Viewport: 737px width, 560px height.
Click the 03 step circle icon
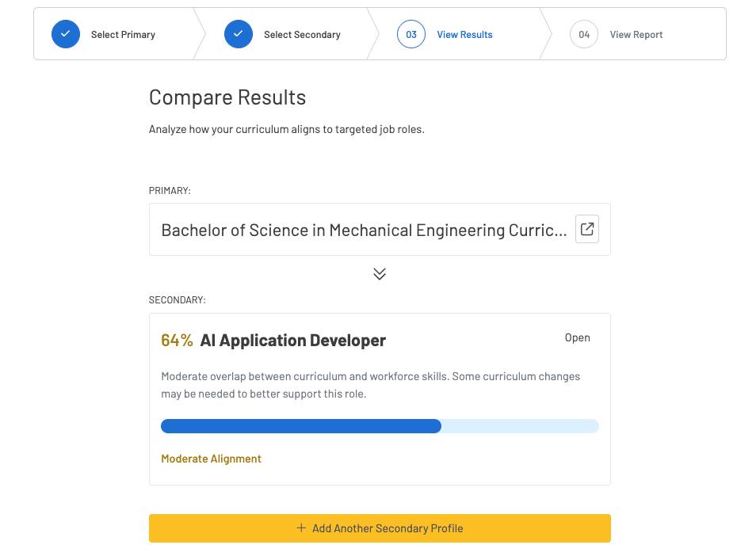click(x=411, y=34)
